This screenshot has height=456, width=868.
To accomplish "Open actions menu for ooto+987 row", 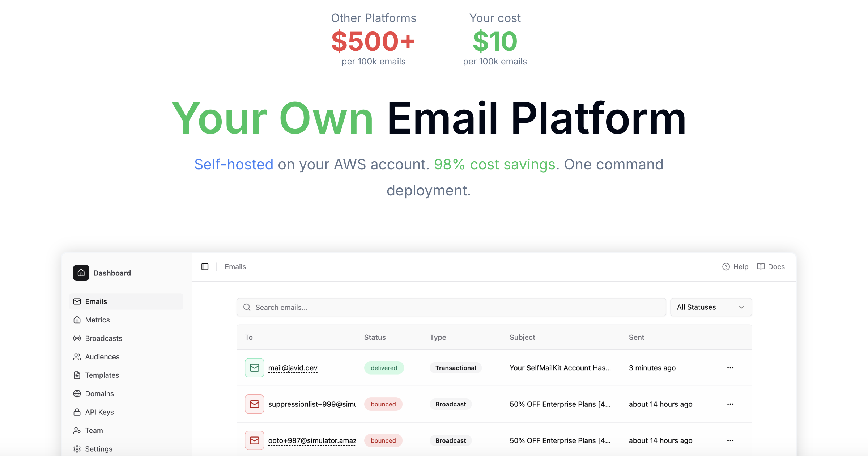I will pos(730,440).
